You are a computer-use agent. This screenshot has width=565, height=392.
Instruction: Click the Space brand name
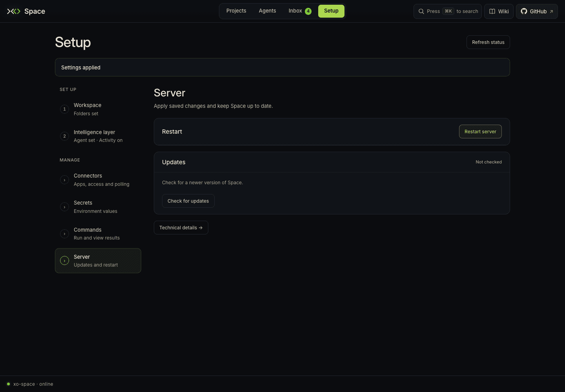coord(35,11)
